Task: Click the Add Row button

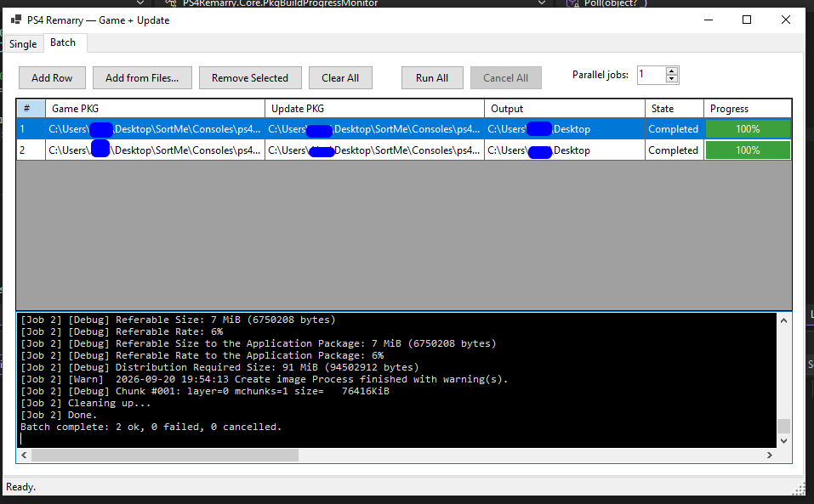Action: pyautogui.click(x=52, y=78)
